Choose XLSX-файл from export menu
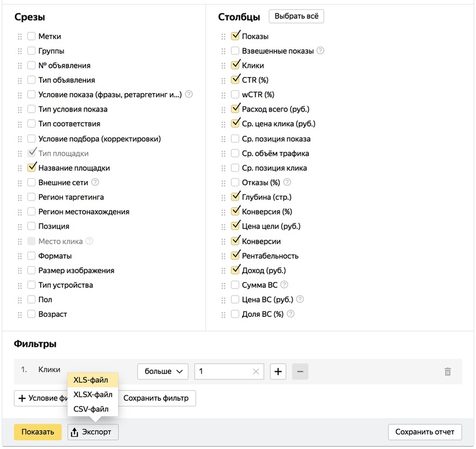Image resolution: width=476 pixels, height=449 pixels. [93, 394]
